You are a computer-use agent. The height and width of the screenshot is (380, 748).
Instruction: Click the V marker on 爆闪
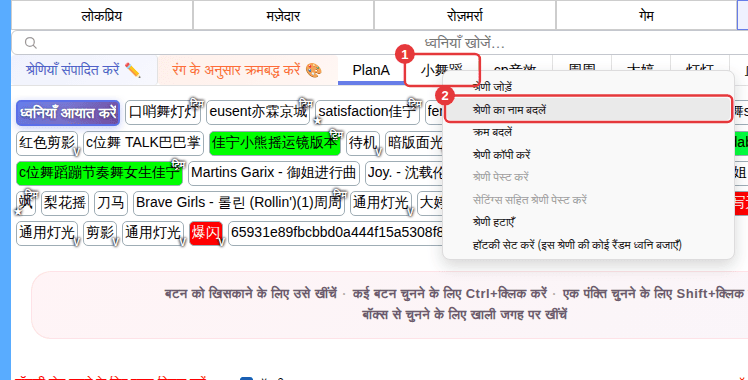[221, 242]
